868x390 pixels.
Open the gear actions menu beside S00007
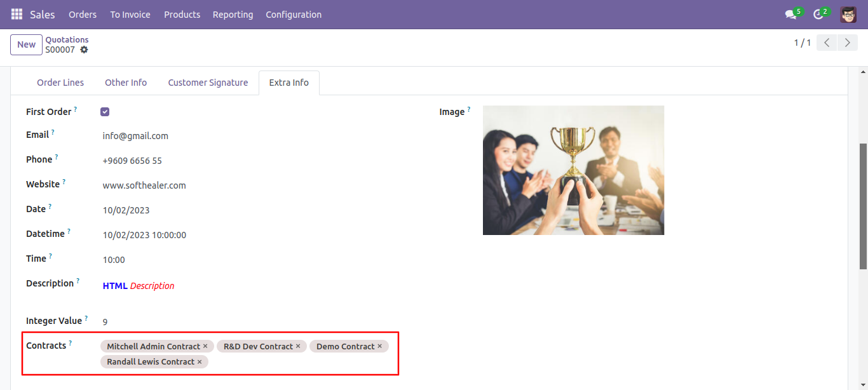tap(84, 50)
